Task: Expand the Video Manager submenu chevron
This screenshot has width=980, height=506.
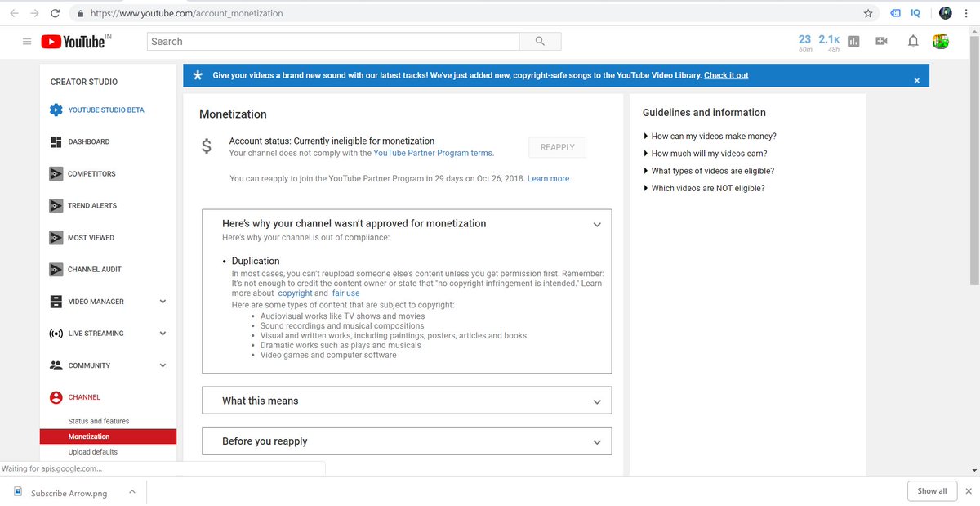Action: pos(163,302)
